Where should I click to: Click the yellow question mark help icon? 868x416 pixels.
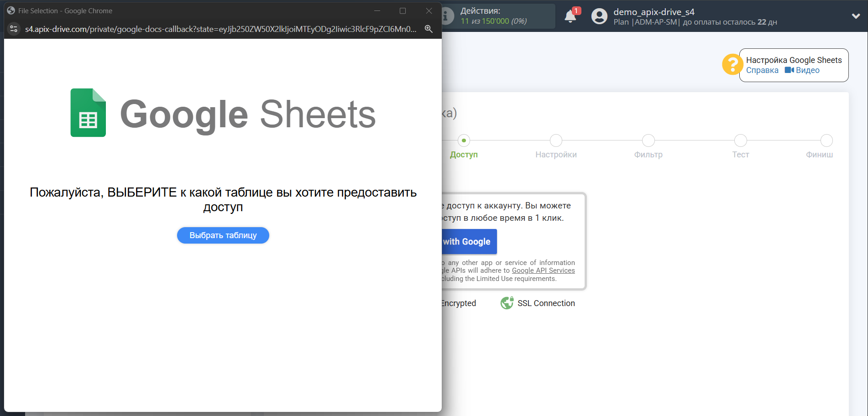732,65
